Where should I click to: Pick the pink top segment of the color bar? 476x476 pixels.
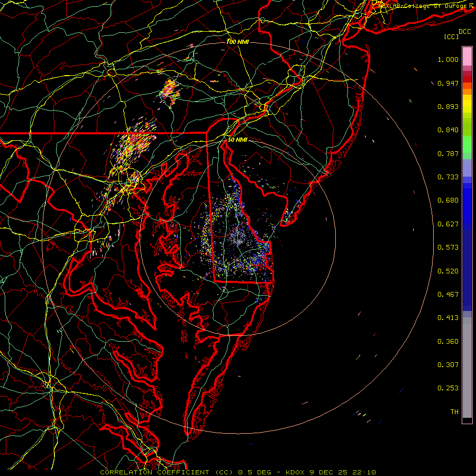tap(467, 57)
